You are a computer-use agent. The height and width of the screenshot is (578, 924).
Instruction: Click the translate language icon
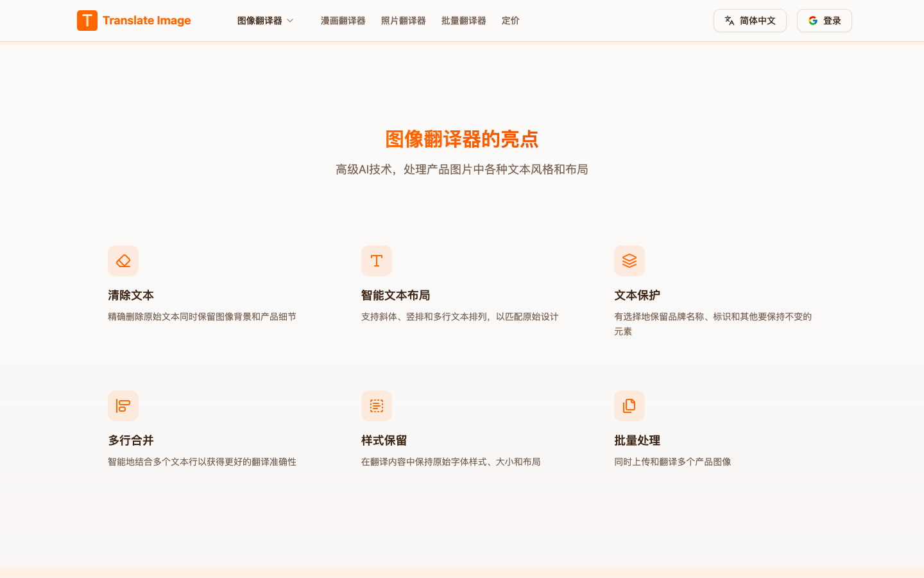pos(730,21)
